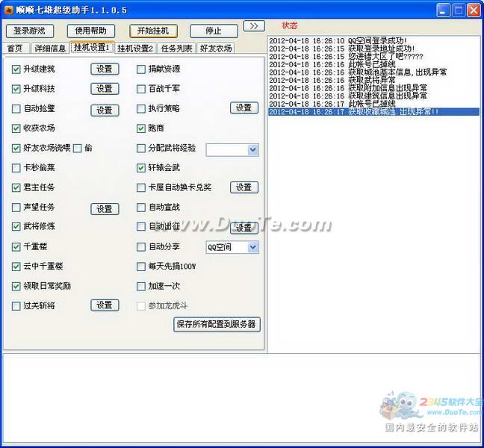Go to the 首页 tab
The image size is (484, 448).
[x=15, y=49]
